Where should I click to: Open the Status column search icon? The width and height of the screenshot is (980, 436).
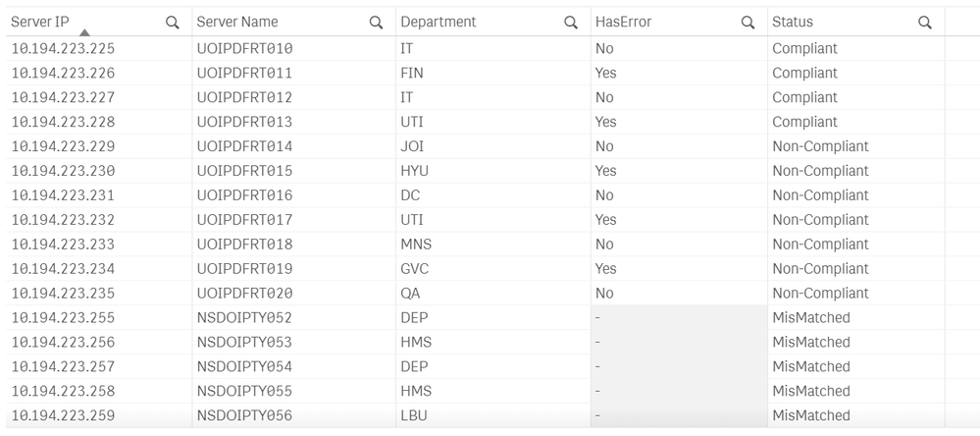pyautogui.click(x=924, y=23)
